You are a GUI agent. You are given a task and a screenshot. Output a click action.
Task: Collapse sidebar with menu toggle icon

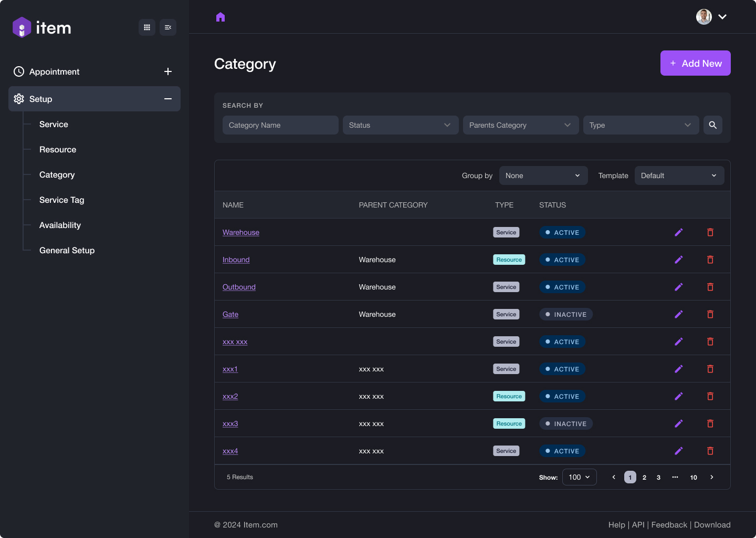coord(168,27)
